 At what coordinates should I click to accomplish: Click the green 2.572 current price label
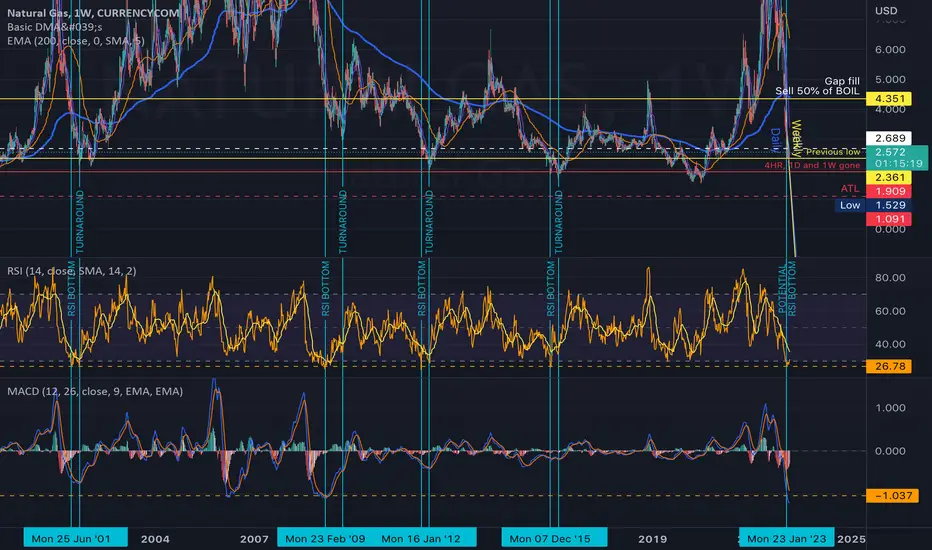[x=890, y=152]
